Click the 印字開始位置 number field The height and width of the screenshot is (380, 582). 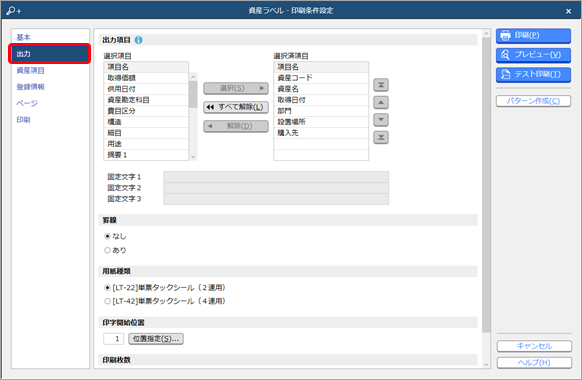tap(113, 339)
